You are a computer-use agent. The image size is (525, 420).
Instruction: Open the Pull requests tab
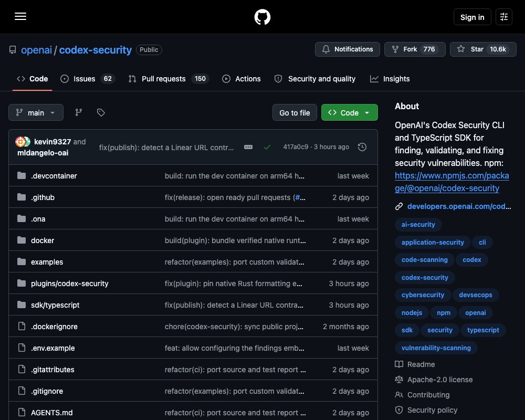[169, 79]
